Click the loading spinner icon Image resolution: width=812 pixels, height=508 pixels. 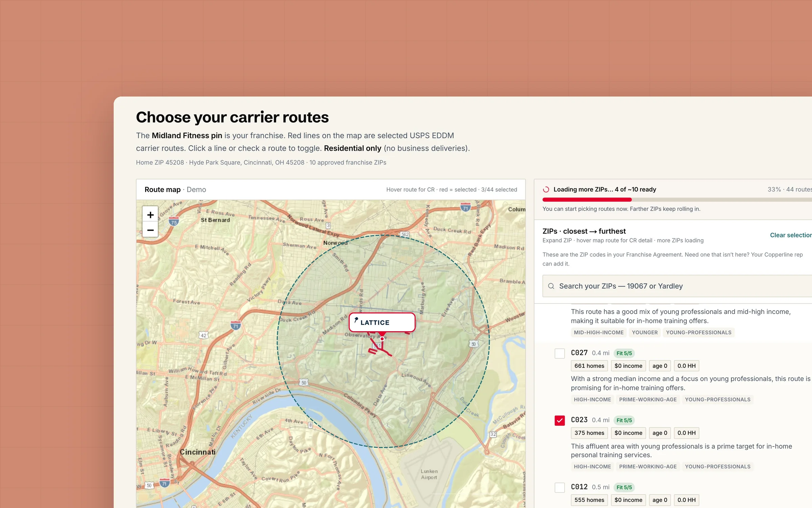click(x=546, y=190)
